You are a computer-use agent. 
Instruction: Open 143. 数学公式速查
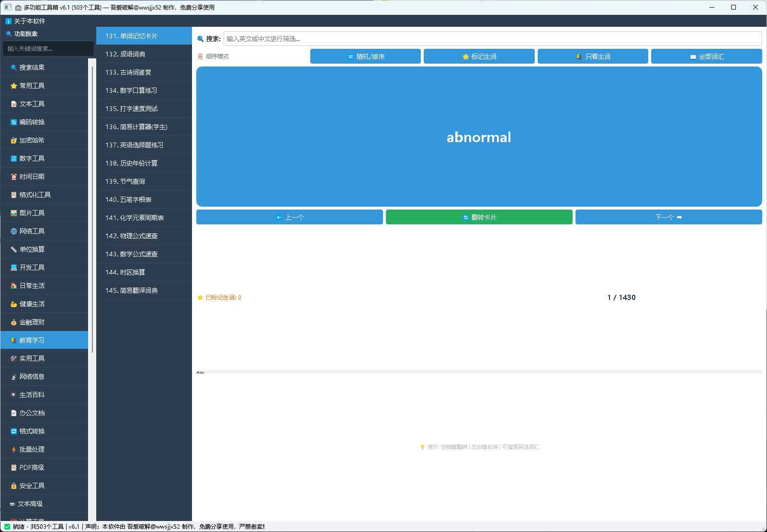(144, 254)
